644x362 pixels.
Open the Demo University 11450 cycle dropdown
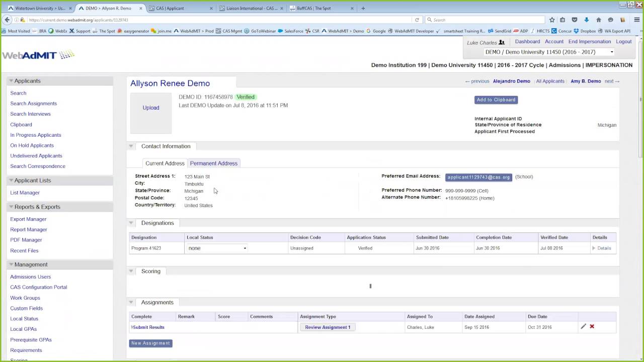point(549,52)
